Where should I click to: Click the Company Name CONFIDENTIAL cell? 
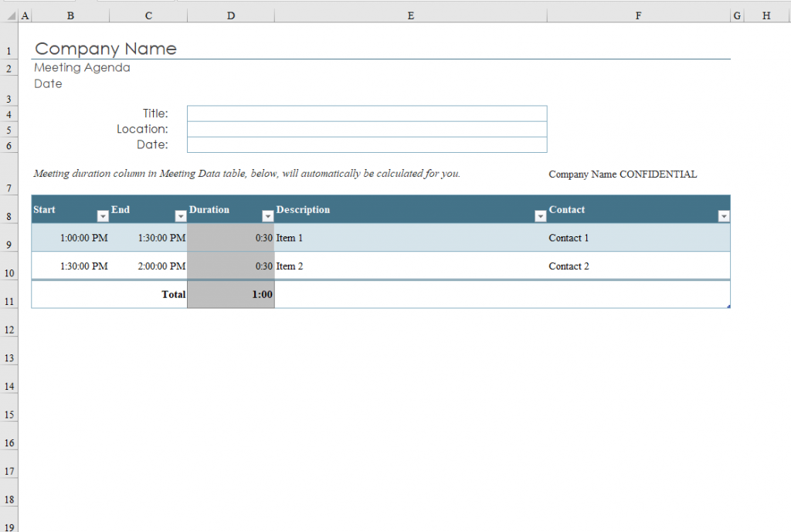[x=623, y=174]
